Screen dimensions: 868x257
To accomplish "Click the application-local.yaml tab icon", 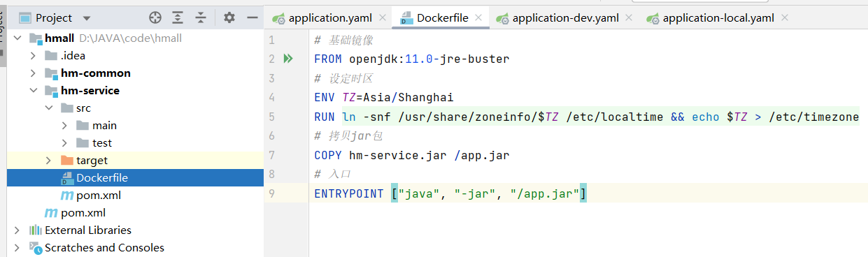I will click(x=653, y=19).
